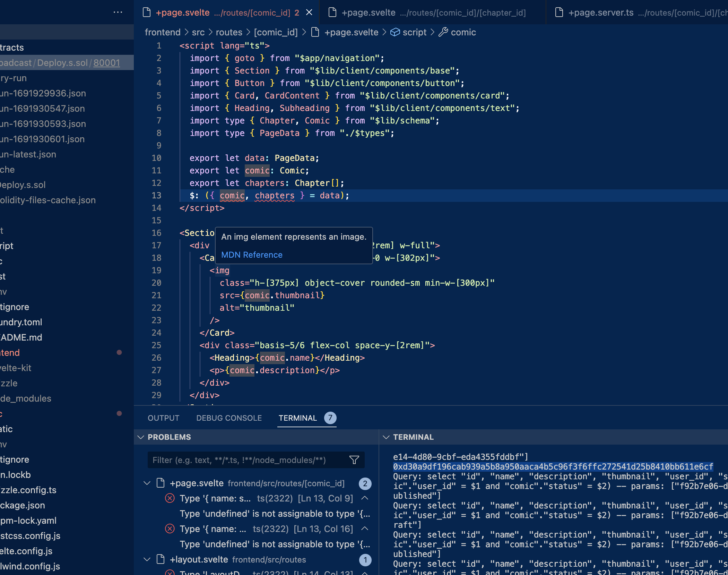Open the ADME.md file in explorer
Image resolution: width=728 pixels, height=575 pixels.
click(21, 337)
